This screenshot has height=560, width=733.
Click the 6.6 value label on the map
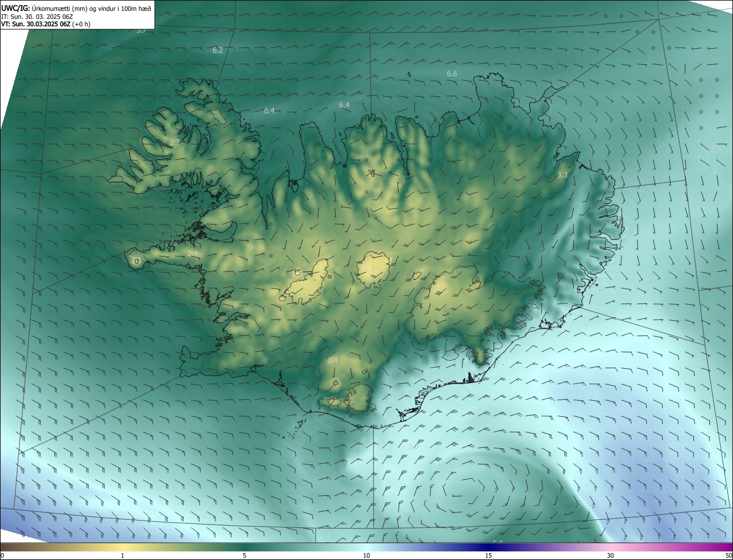coord(452,74)
